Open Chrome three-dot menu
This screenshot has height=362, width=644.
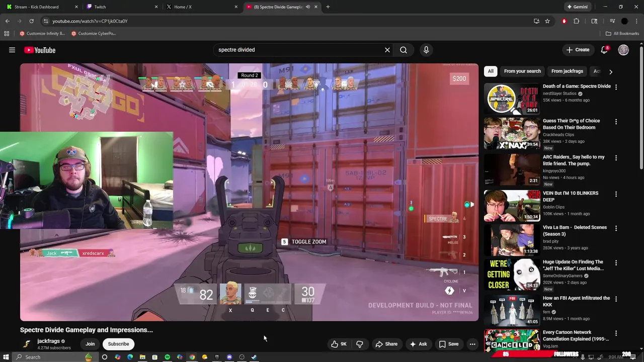tap(636, 21)
